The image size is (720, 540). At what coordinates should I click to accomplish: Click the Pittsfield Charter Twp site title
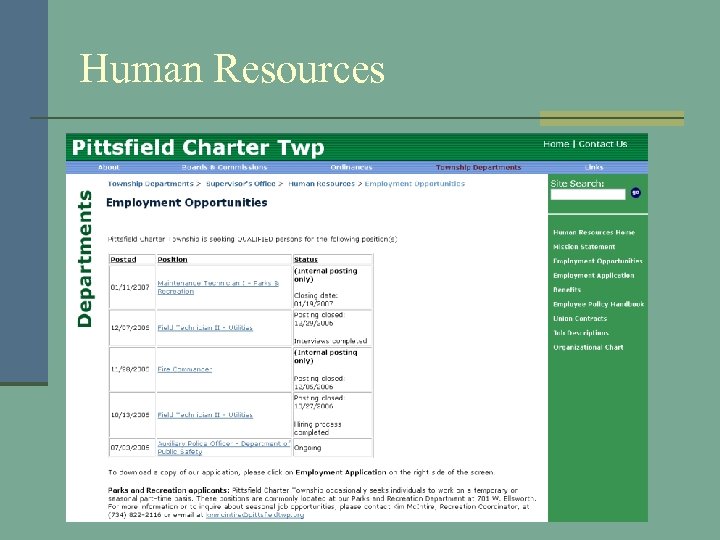(x=198, y=147)
